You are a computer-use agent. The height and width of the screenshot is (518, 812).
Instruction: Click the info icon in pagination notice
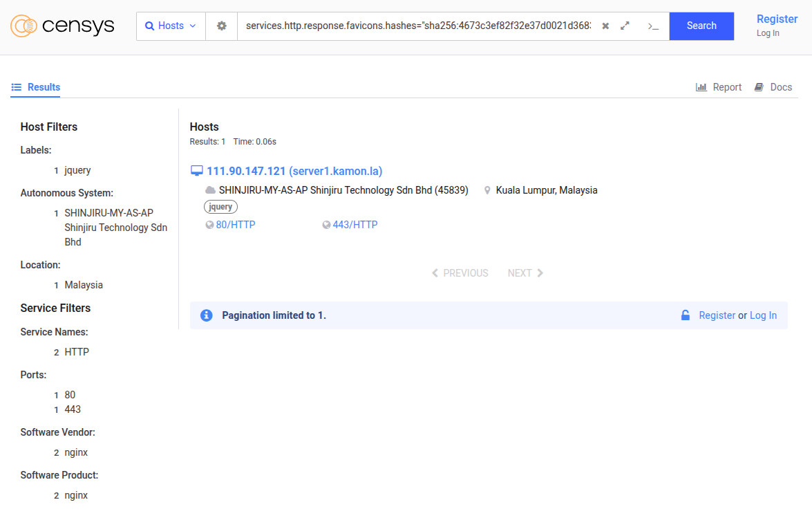point(206,315)
